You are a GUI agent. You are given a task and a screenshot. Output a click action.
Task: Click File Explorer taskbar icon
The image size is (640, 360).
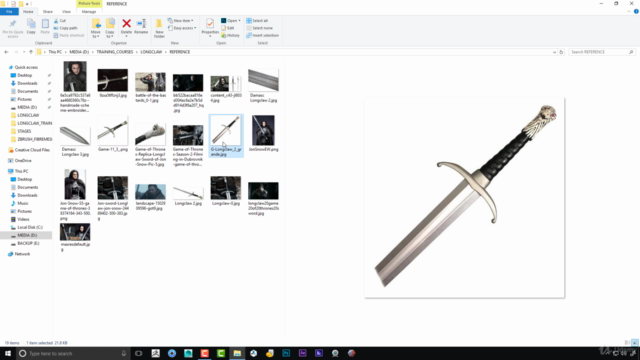coord(237,353)
